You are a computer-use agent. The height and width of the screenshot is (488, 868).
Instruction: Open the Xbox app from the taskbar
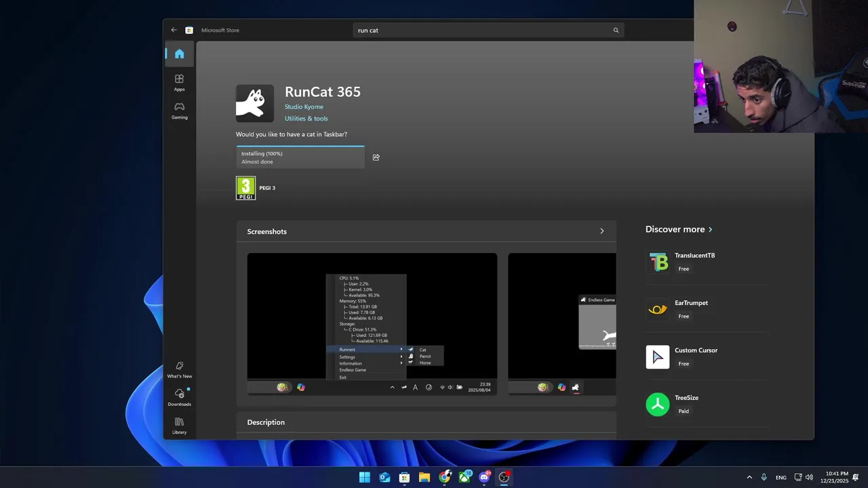(465, 477)
